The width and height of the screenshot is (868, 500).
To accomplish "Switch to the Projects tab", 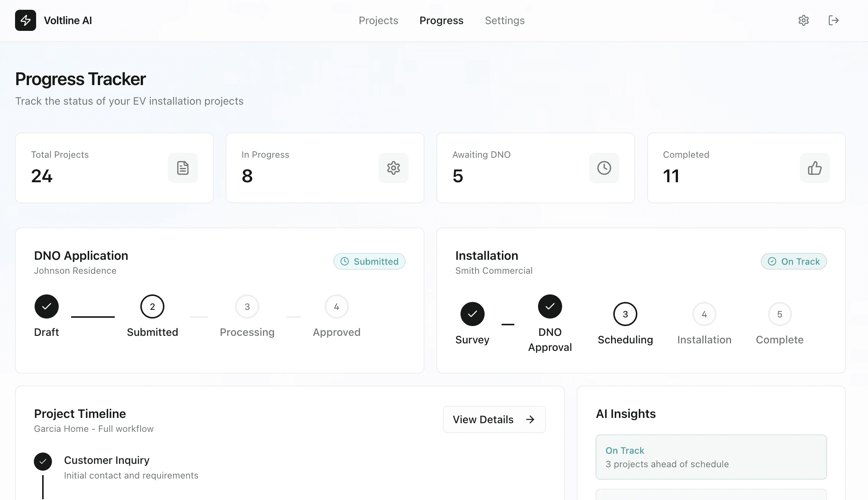I will click(378, 20).
